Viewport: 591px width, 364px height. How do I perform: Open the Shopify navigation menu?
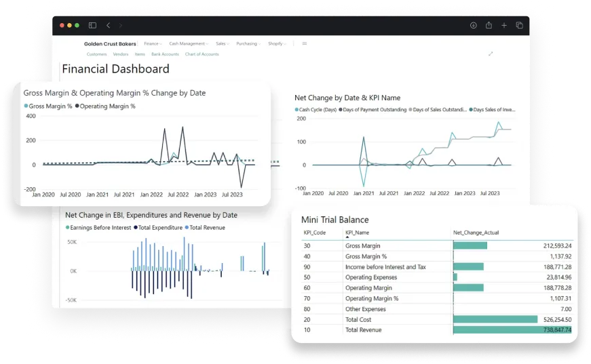coord(276,43)
